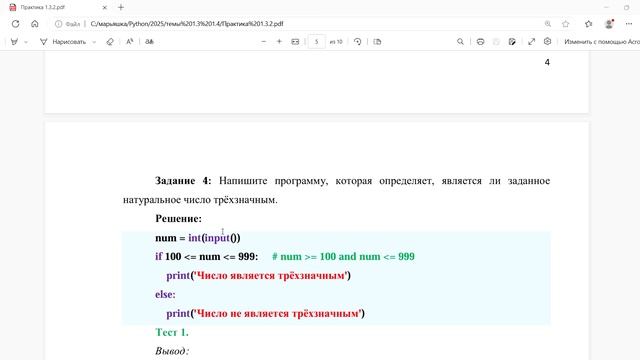
Task: Open the browser settings and more menu
Action: click(629, 24)
